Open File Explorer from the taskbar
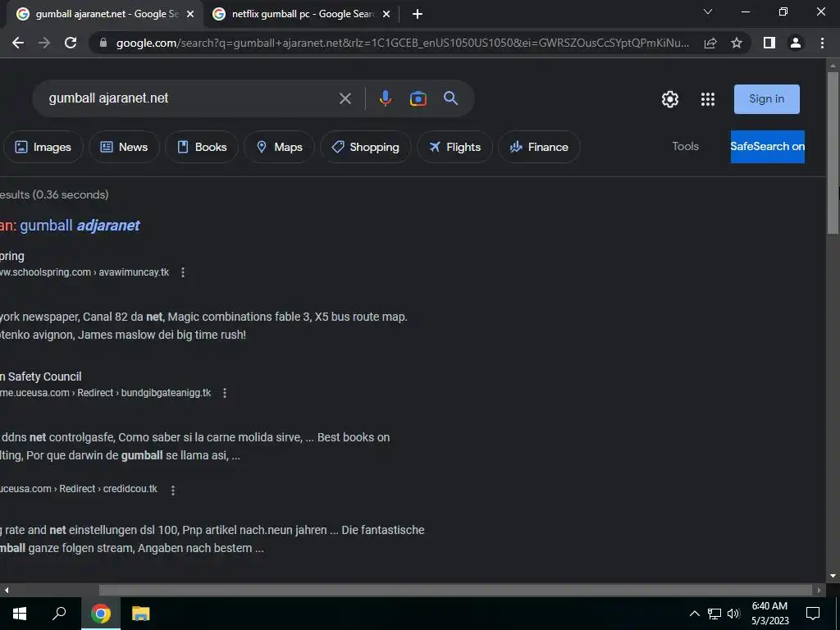The width and height of the screenshot is (840, 630). click(140, 614)
